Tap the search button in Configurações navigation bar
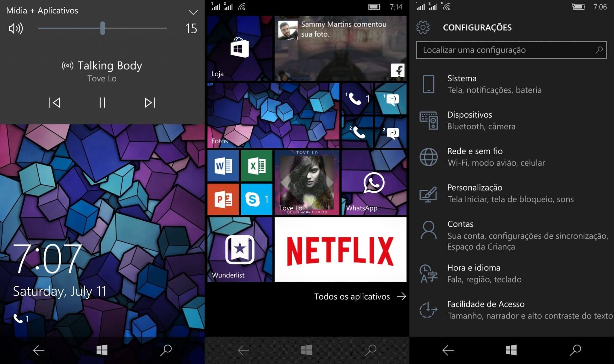This screenshot has width=614, height=364. point(575,350)
